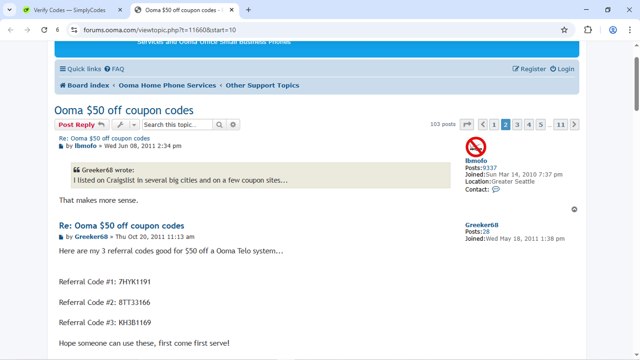Image resolution: width=640 pixels, height=360 pixels.
Task: Bookmark this page with star icon
Action: click(564, 30)
